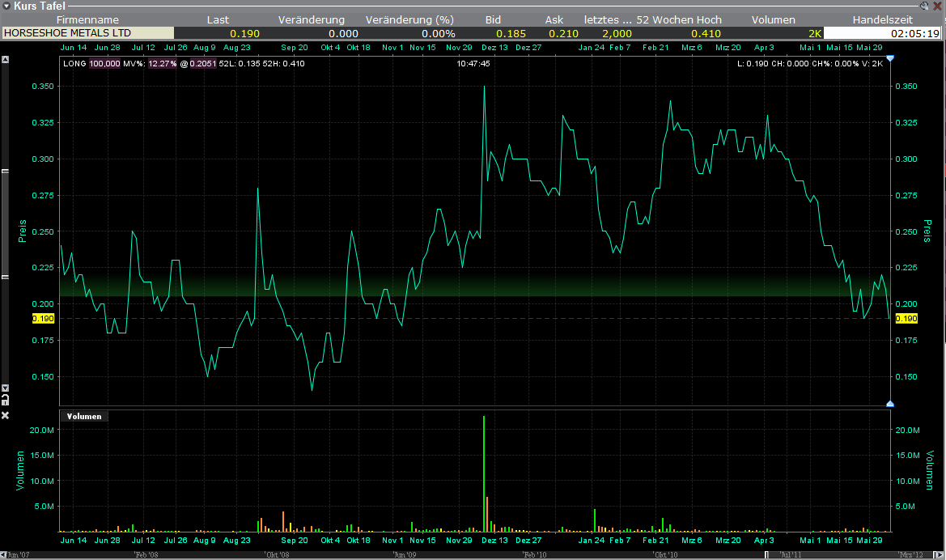Sort by the Firmenname column header

coord(87,19)
